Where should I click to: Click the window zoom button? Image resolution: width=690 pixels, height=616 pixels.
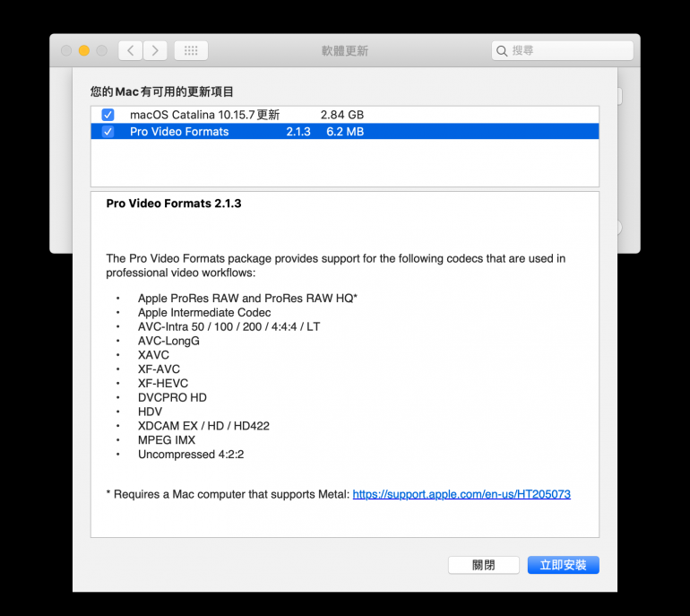pyautogui.click(x=102, y=51)
